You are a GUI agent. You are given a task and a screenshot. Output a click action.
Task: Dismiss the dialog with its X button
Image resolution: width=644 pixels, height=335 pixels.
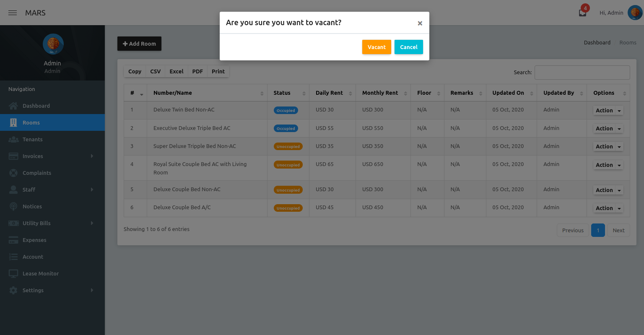coord(420,23)
